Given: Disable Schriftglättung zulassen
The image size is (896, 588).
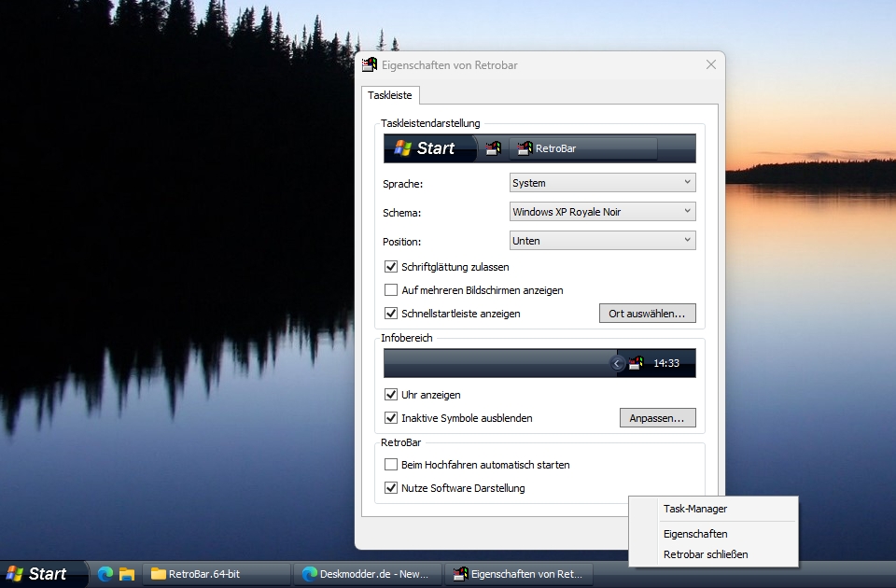Looking at the screenshot, I should point(391,266).
